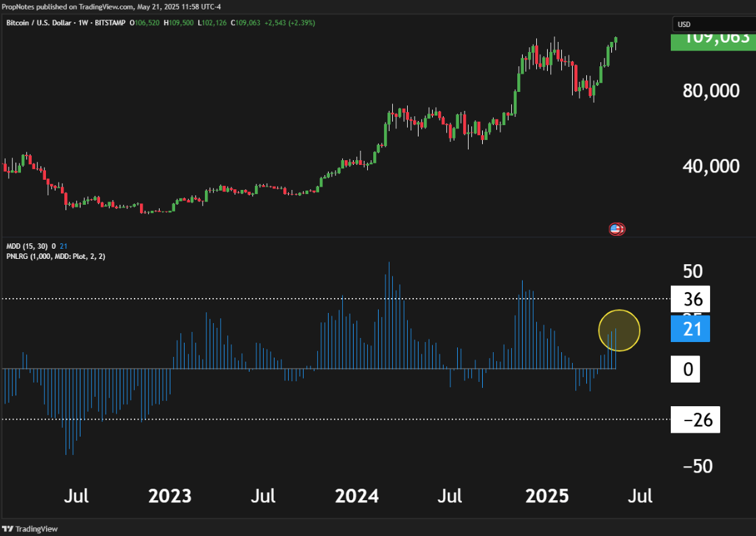Screen dimensions: 756x536
Task: Click the 80,000 price axis label
Action: pyautogui.click(x=711, y=91)
